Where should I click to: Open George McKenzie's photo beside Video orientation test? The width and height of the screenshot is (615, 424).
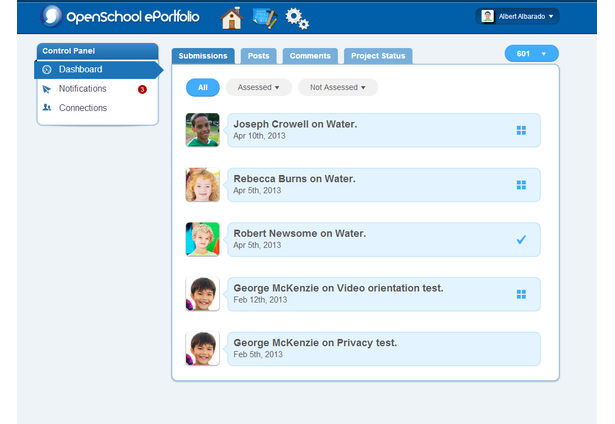(202, 294)
